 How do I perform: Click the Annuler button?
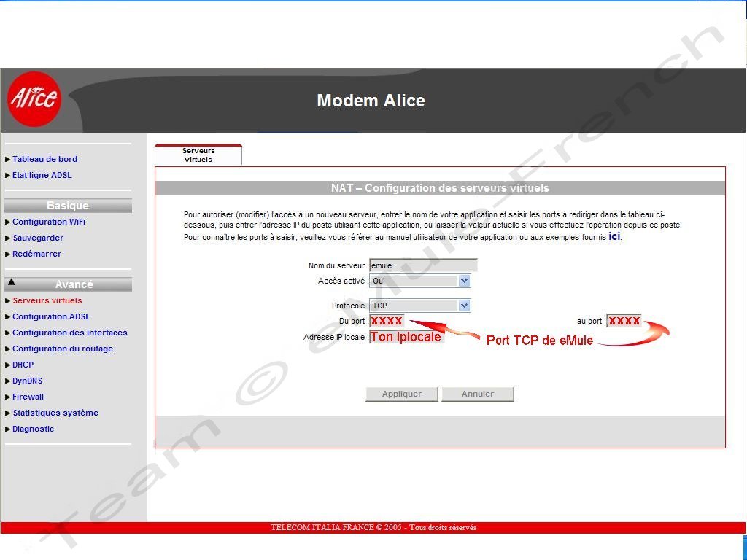pos(477,394)
